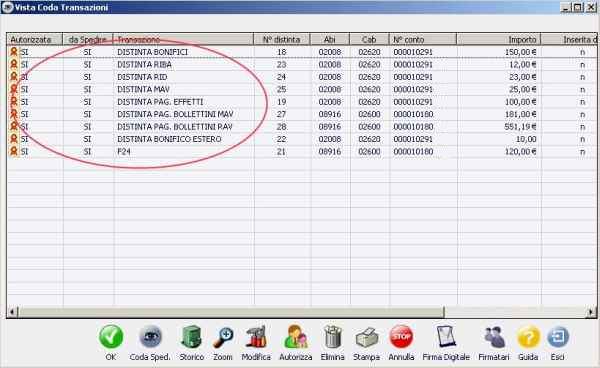Click the Annulla stop sign icon
Image resolution: width=600 pixels, height=368 pixels.
click(401, 337)
